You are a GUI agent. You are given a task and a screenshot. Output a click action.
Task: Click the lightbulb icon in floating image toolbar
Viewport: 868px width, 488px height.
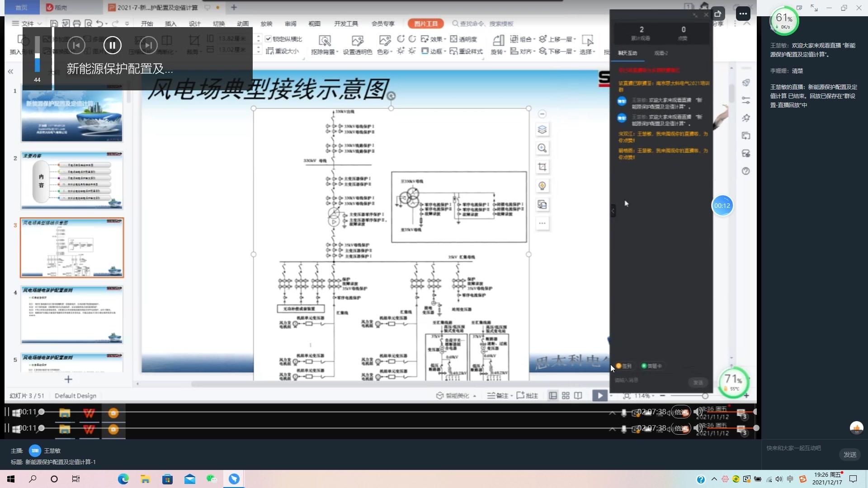tap(542, 186)
